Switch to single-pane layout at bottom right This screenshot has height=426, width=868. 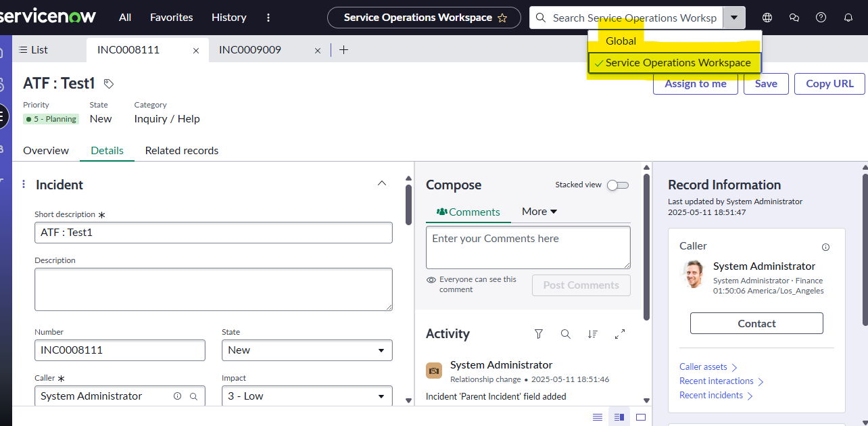point(640,417)
